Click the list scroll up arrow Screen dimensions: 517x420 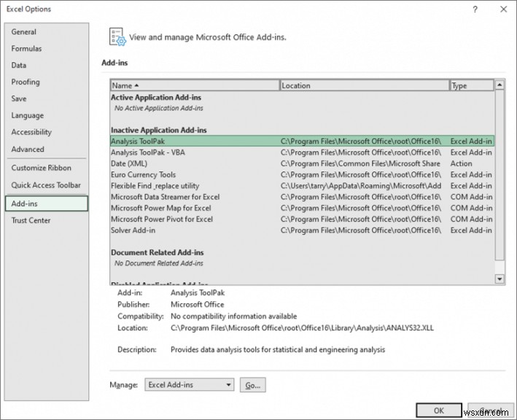point(499,85)
